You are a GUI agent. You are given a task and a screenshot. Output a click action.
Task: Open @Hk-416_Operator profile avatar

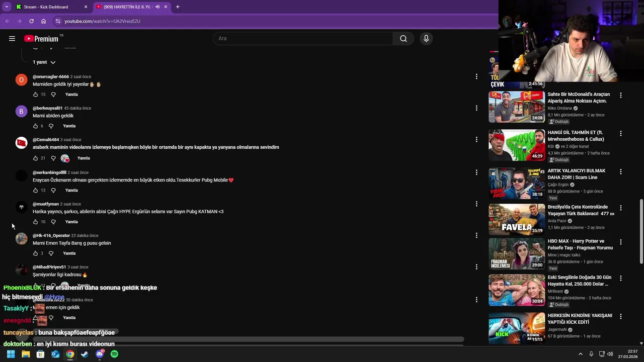[x=21, y=238]
